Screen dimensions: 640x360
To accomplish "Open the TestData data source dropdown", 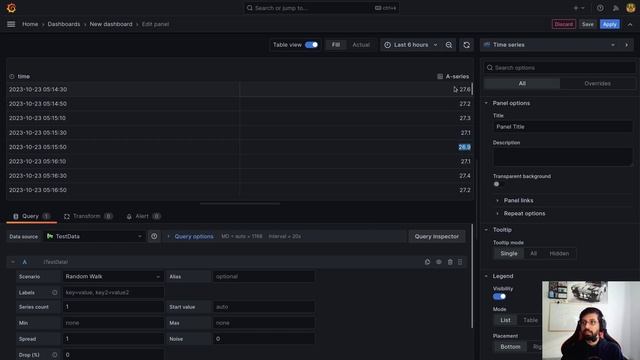I will point(94,236).
